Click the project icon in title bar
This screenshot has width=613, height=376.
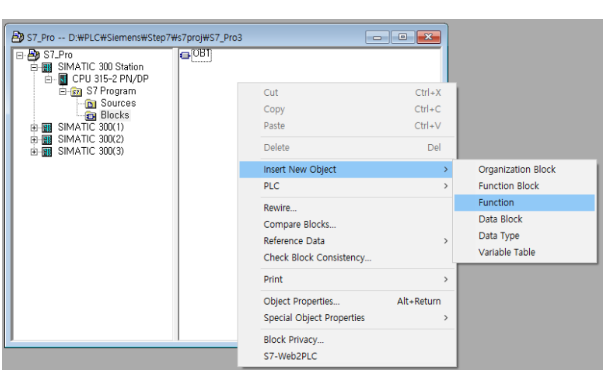pos(18,37)
